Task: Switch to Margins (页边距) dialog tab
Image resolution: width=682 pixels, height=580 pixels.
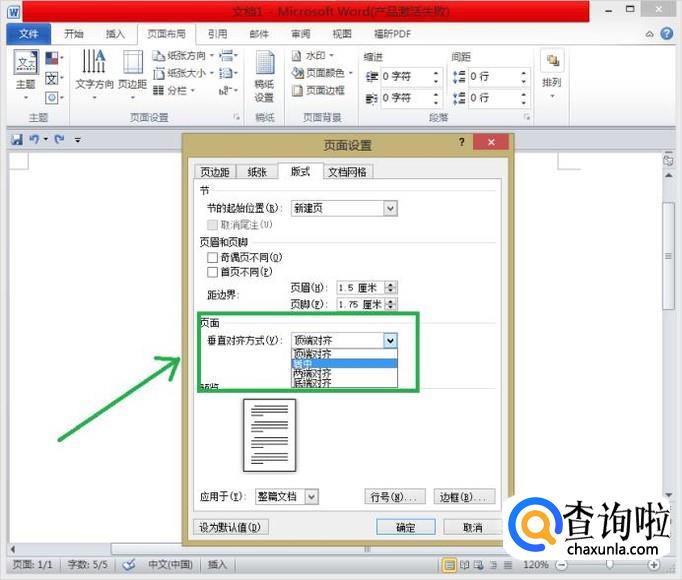Action: pyautogui.click(x=215, y=172)
